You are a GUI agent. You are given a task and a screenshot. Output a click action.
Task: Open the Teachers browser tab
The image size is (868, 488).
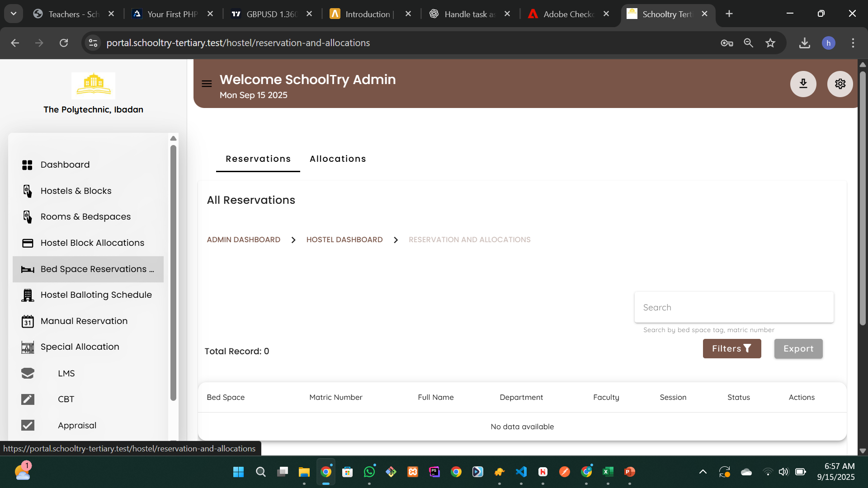74,14
